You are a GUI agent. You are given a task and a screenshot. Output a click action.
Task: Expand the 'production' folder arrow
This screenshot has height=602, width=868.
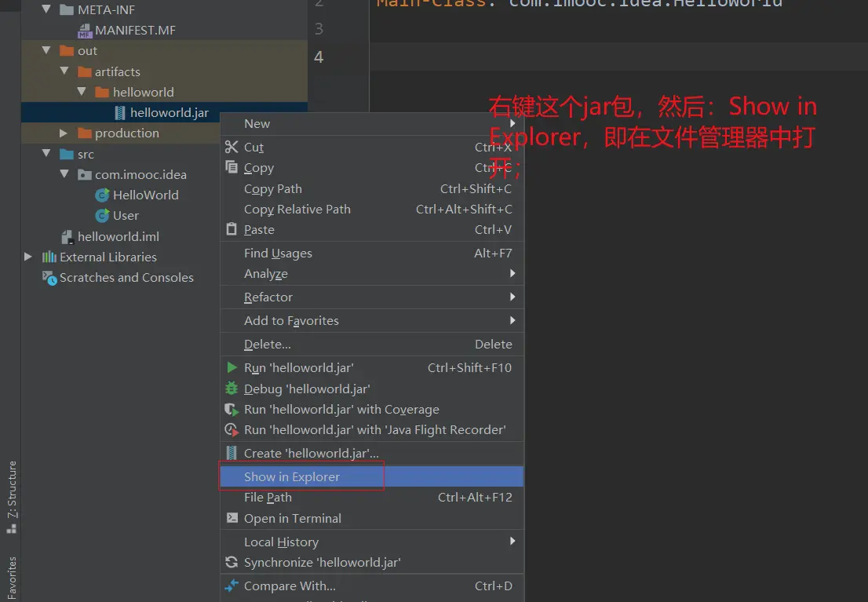64,133
